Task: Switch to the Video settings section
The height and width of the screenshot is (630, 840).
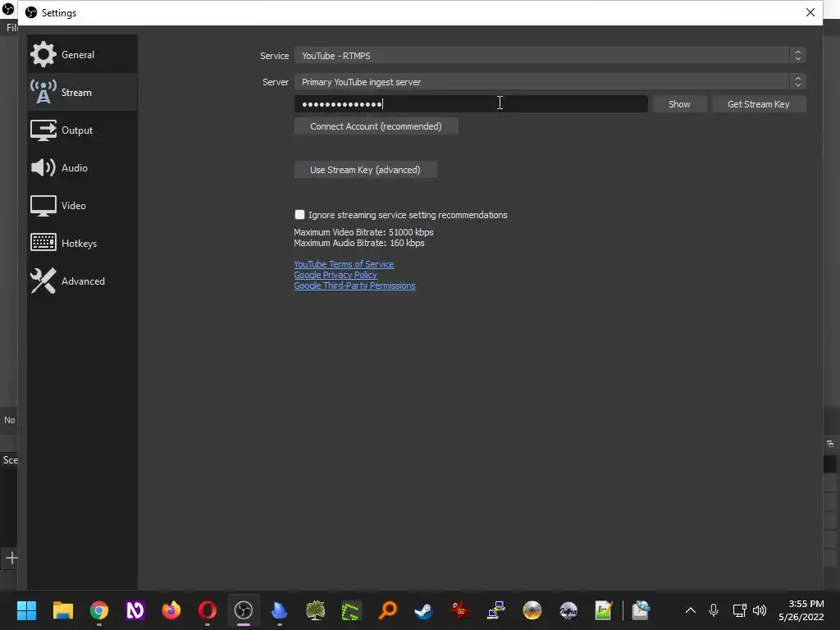Action: (83, 206)
